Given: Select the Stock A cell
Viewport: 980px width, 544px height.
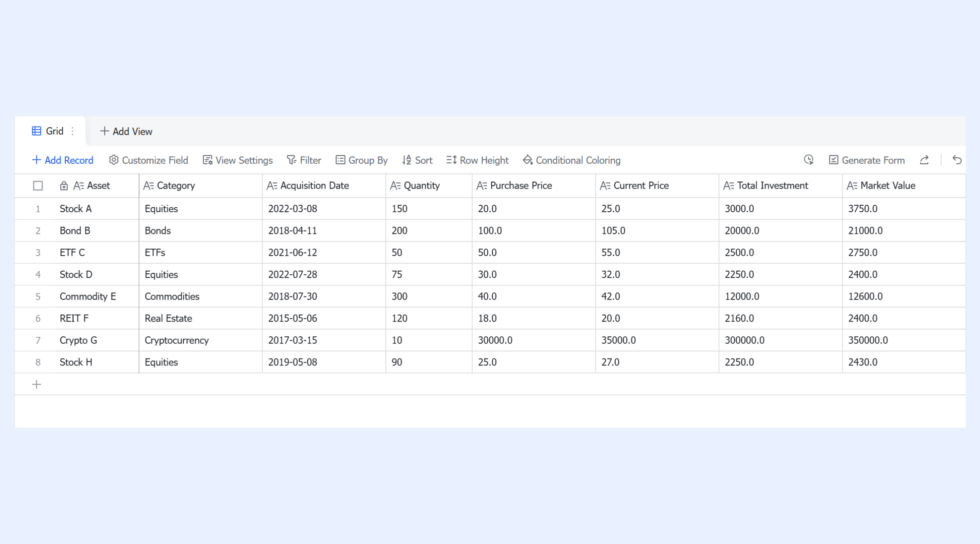Looking at the screenshot, I should [97, 209].
